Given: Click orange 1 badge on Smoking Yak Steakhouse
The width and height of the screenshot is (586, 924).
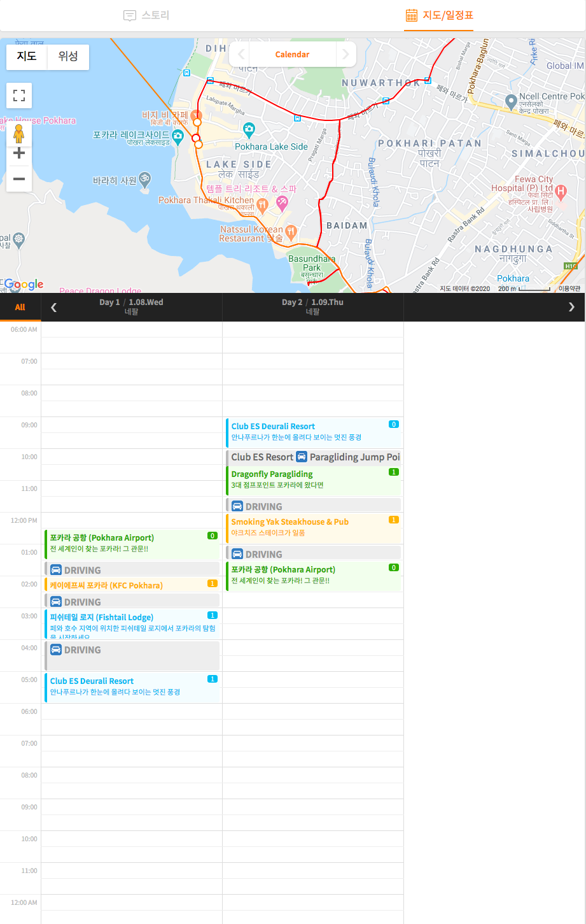Looking at the screenshot, I should click(x=394, y=520).
